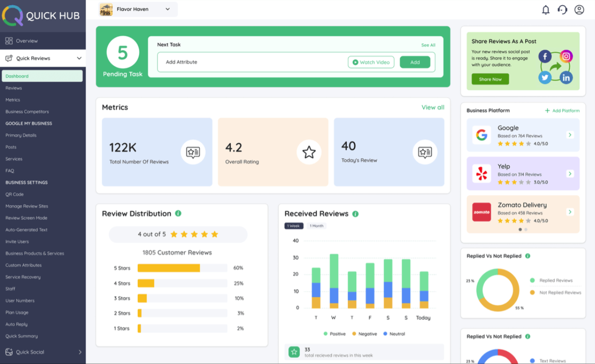Share reviews post to Facebook
This screenshot has width=595, height=364.
point(545,55)
